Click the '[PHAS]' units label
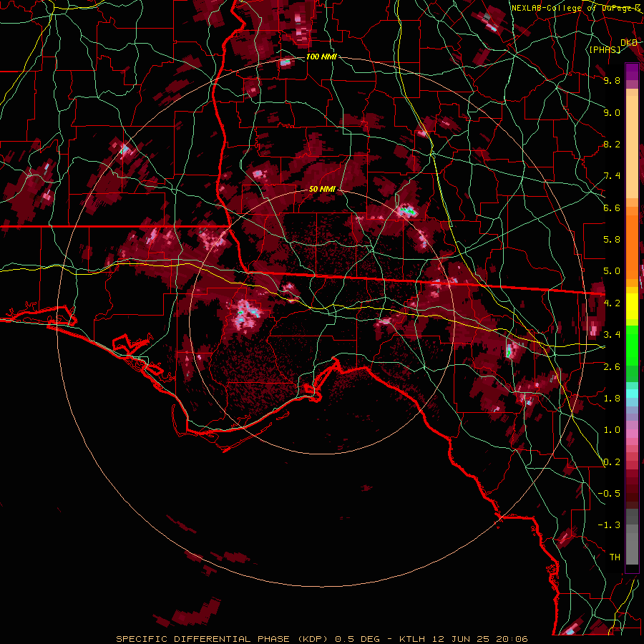644x644 pixels. click(x=605, y=49)
